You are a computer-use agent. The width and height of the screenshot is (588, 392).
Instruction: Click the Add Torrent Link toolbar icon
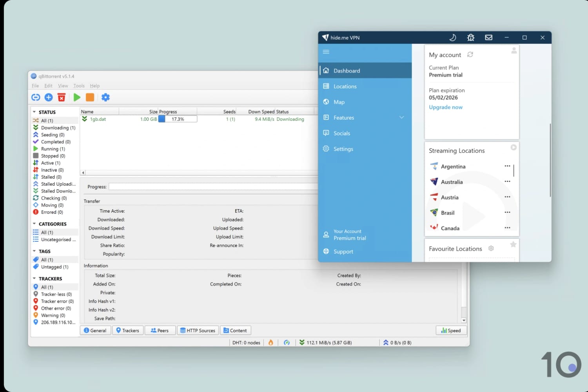point(36,97)
